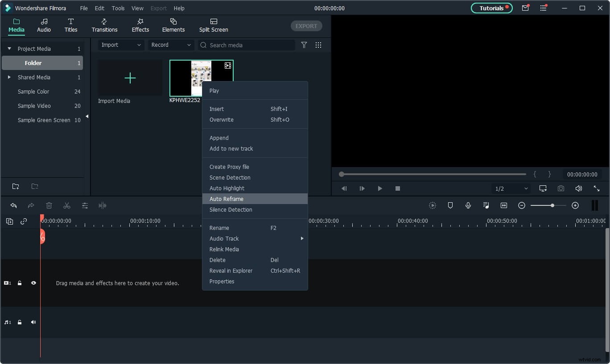Choose Auto Reframe from the context menu
The width and height of the screenshot is (610, 364).
coord(227,199)
